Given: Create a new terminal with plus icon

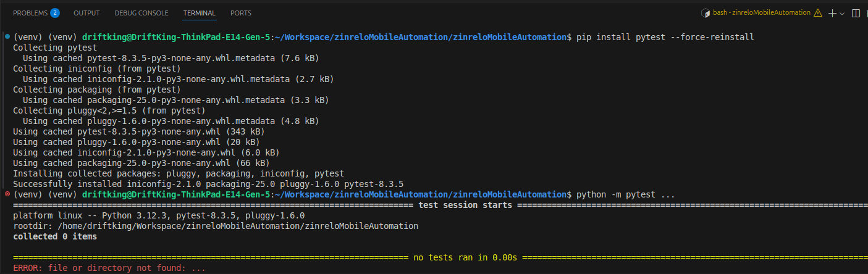Looking at the screenshot, I should click(832, 13).
